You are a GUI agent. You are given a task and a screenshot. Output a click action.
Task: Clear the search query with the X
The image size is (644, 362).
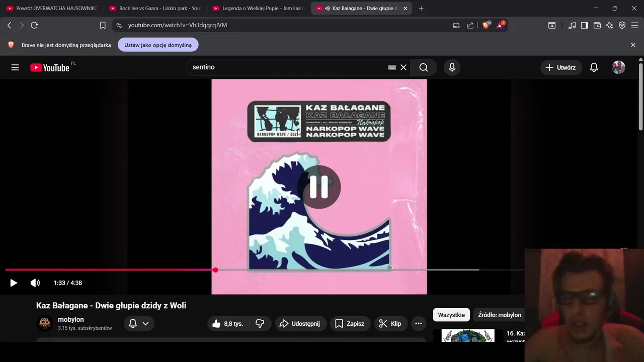click(x=404, y=67)
